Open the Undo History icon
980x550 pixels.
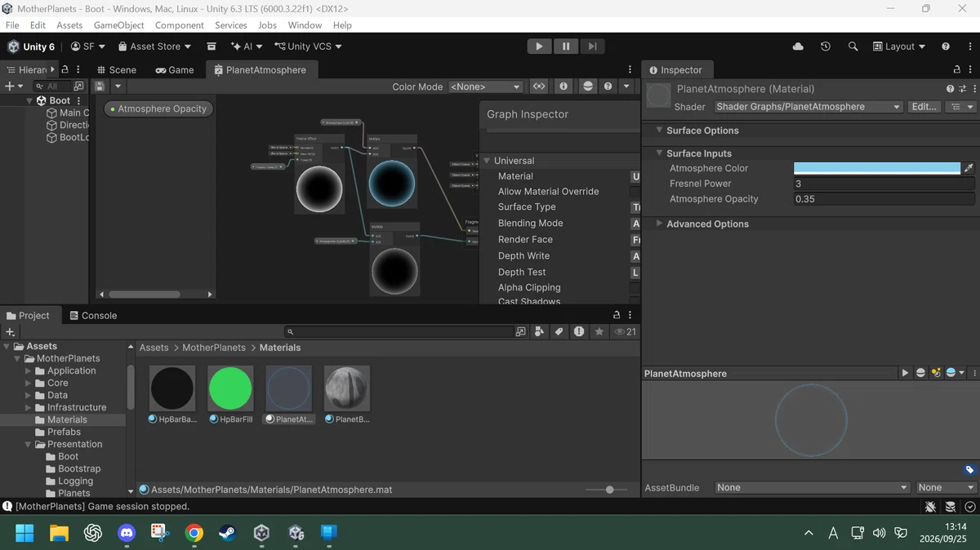coord(826,47)
